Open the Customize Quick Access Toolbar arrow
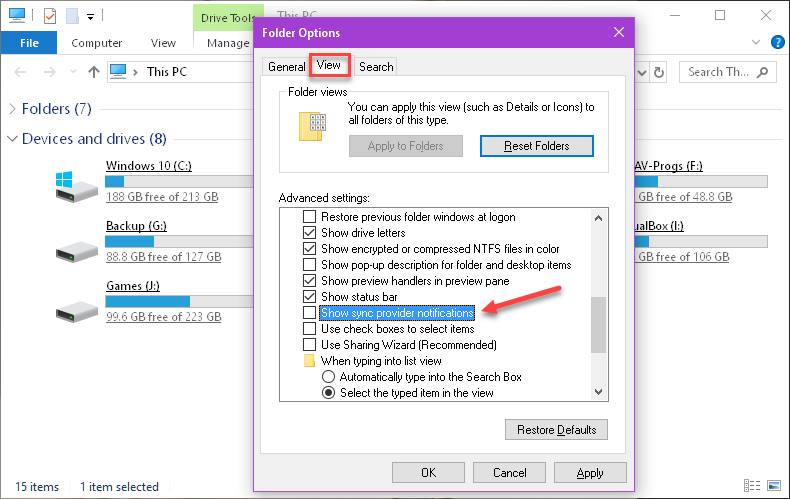Screen dimensions: 790x499 point(90,17)
